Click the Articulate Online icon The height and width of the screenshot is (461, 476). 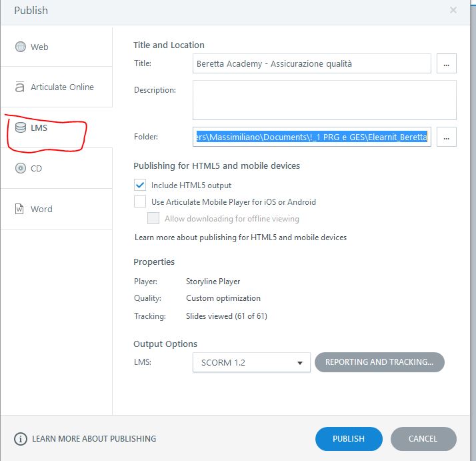click(x=20, y=87)
